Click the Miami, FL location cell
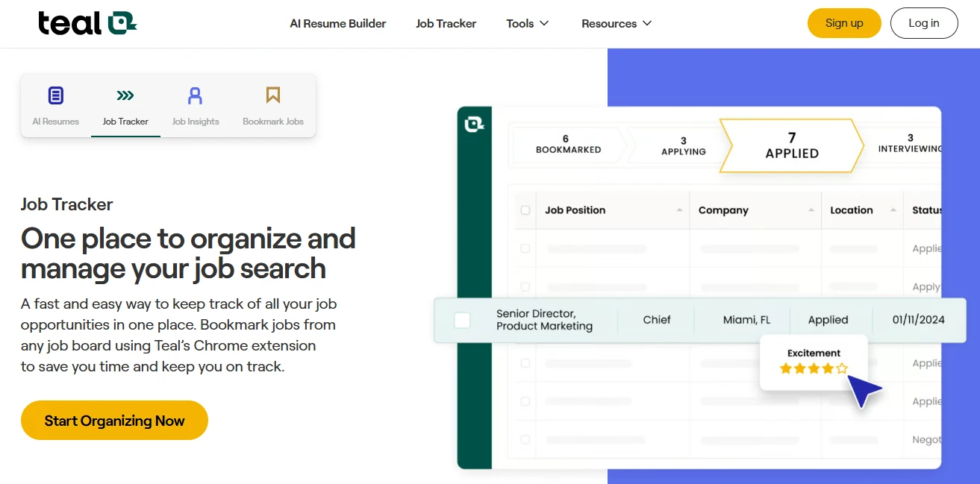This screenshot has height=484, width=980. [x=746, y=320]
